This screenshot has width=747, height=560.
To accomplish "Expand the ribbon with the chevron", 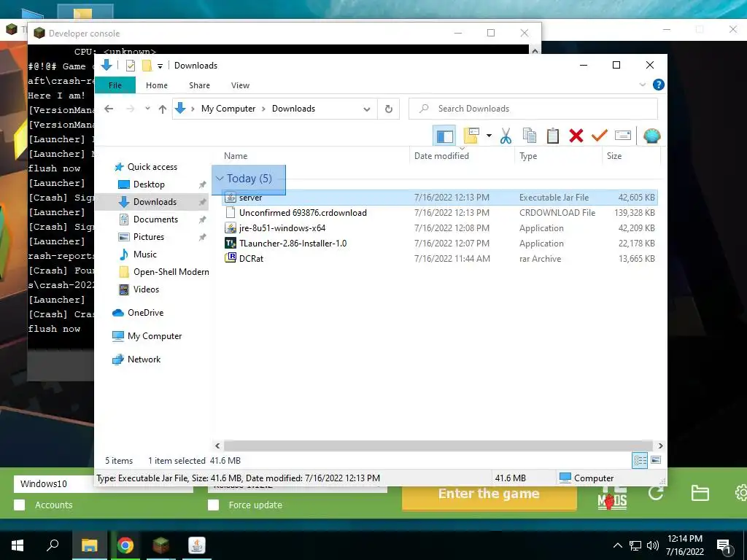I will click(642, 85).
